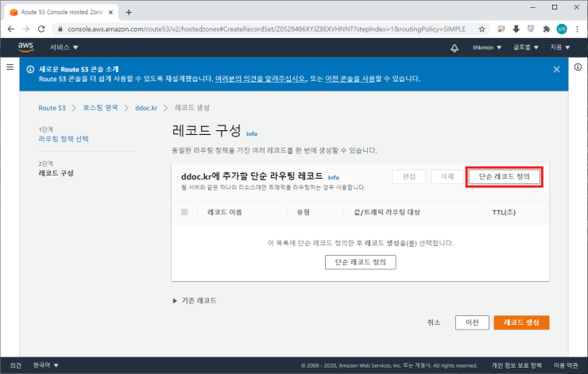Open the 지원 support menu

[x=560, y=48]
